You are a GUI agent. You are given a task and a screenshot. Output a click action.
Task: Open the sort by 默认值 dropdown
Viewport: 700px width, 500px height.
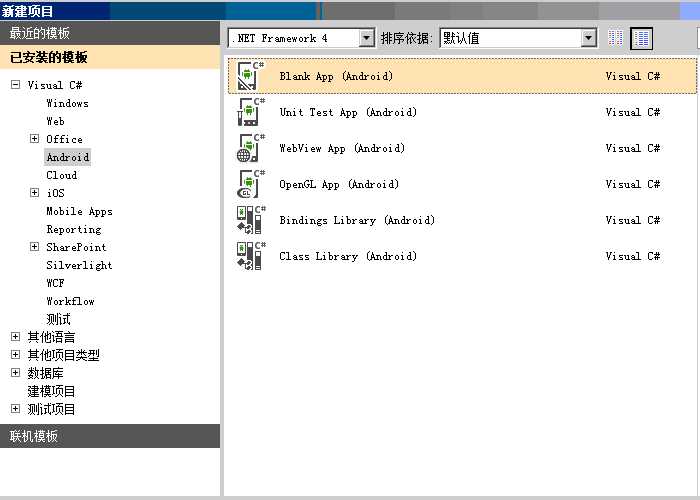[x=589, y=38]
